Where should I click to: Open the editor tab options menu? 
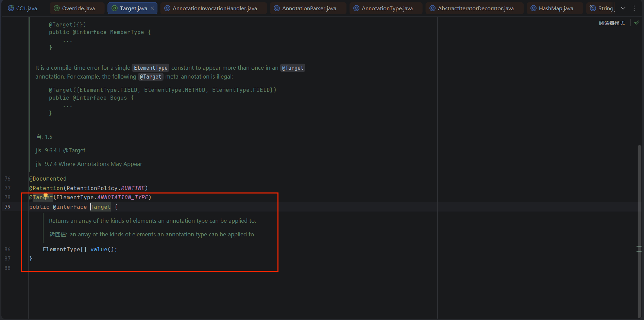coord(634,8)
